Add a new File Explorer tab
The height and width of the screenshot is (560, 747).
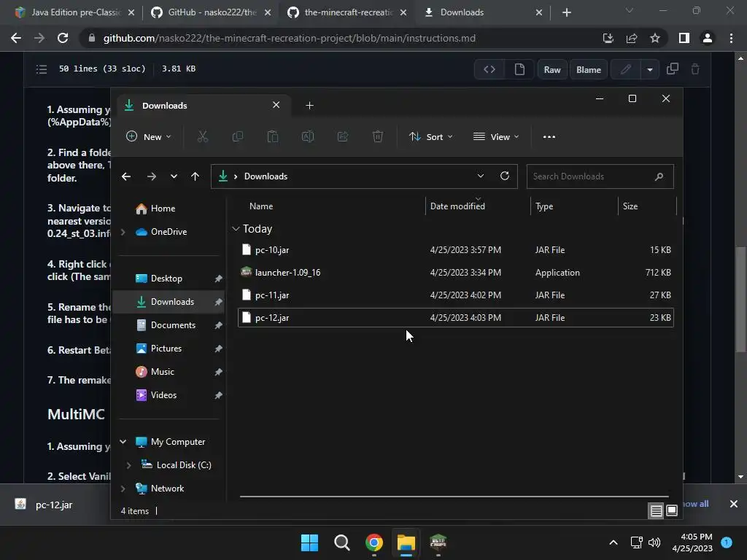(309, 105)
